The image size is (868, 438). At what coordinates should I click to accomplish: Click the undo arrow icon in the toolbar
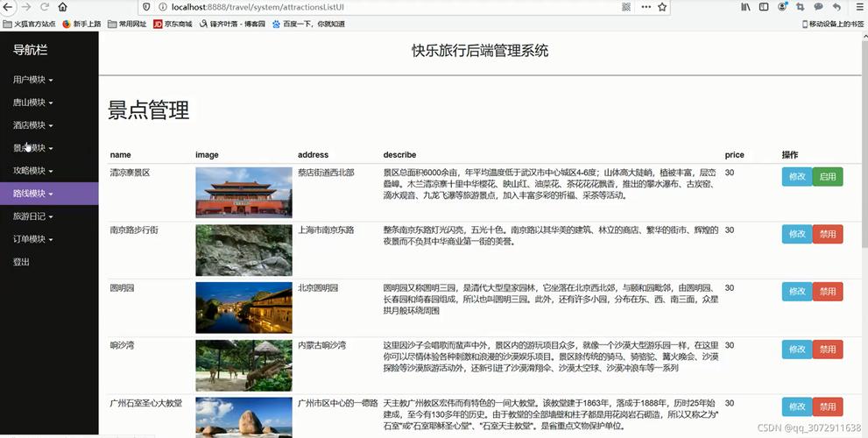pyautogui.click(x=836, y=7)
